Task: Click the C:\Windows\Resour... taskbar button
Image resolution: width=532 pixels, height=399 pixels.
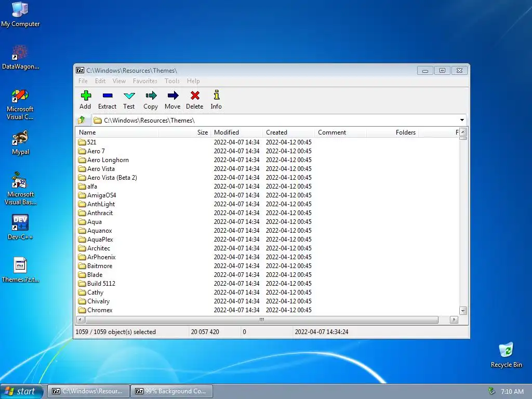Action: pos(88,391)
